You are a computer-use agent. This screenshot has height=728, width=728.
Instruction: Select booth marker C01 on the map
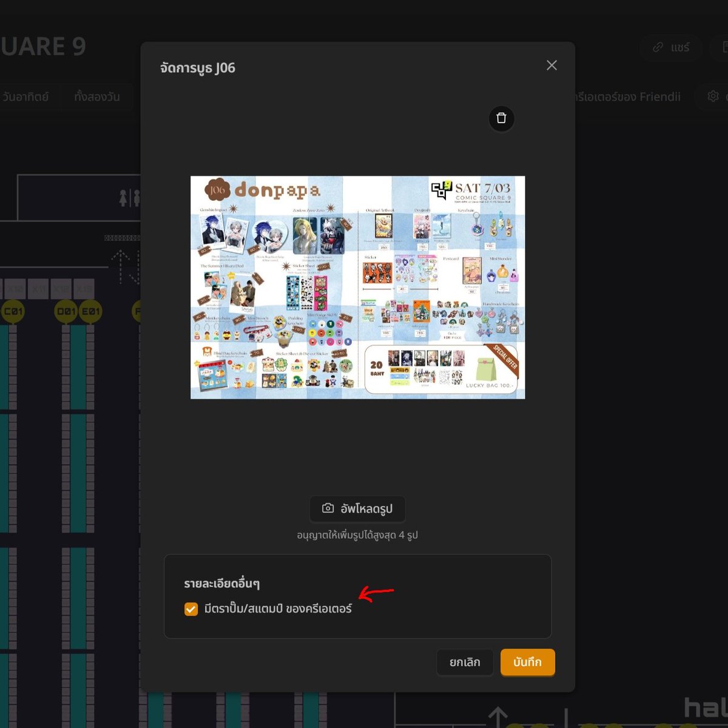[x=13, y=312]
